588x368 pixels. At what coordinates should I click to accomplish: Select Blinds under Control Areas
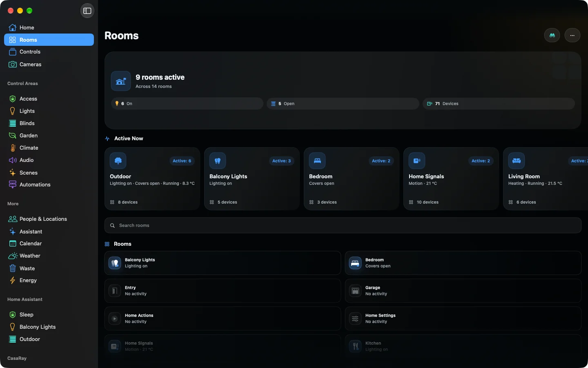[49, 123]
